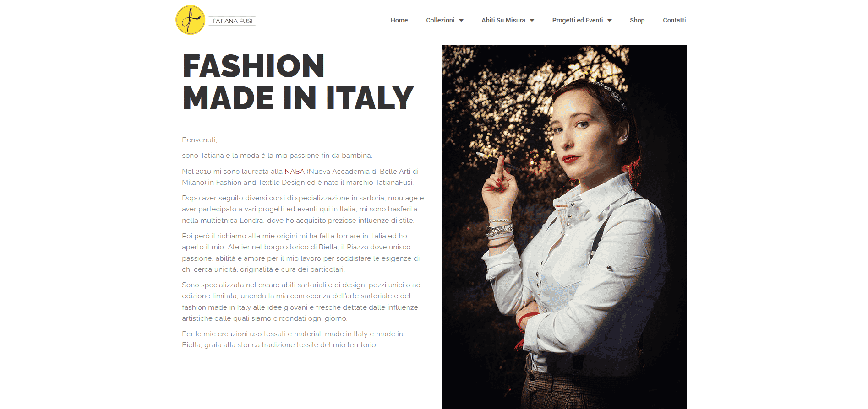This screenshot has height=409, width=868.
Task: Click the sentence sono Tatiana e la moda
Action: point(277,156)
